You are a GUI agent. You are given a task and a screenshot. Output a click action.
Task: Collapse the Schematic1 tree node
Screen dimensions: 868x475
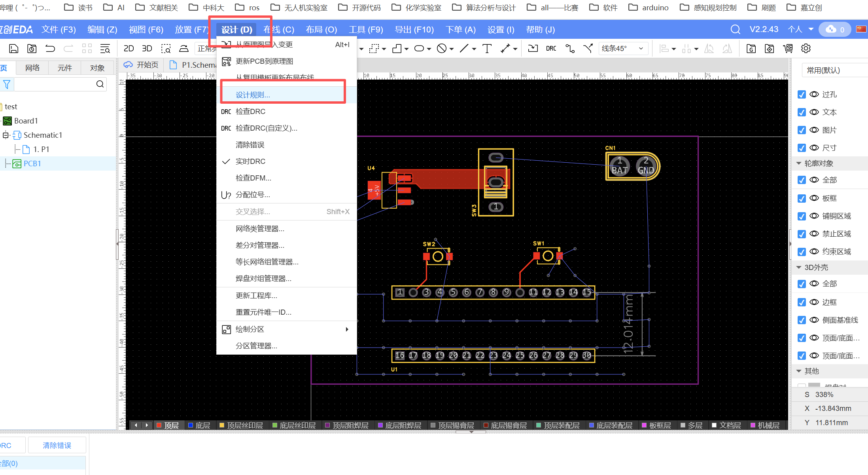(6, 135)
